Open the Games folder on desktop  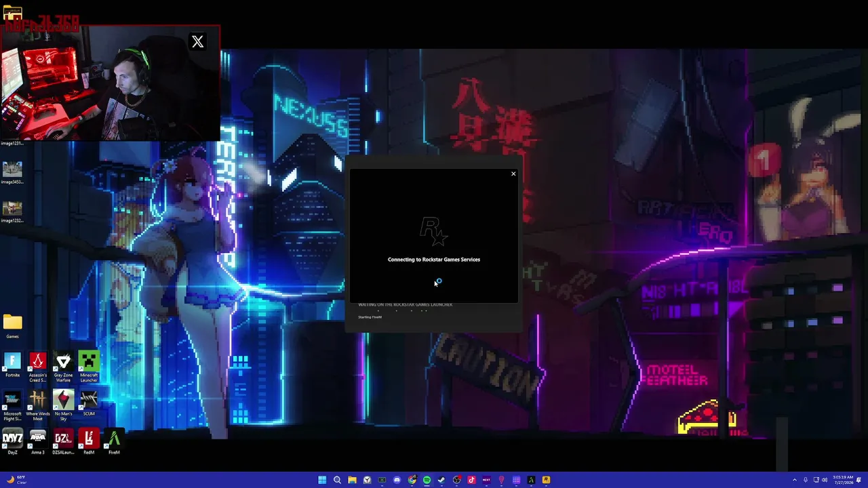pyautogui.click(x=12, y=326)
